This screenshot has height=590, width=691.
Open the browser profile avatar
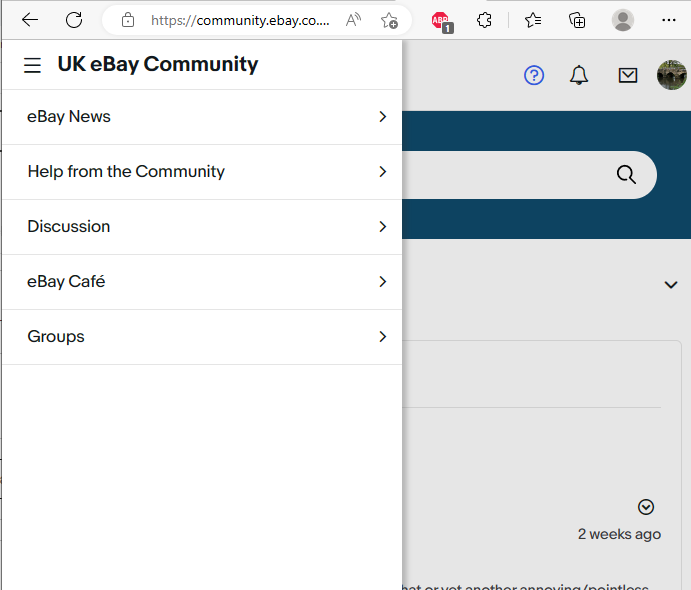[623, 20]
